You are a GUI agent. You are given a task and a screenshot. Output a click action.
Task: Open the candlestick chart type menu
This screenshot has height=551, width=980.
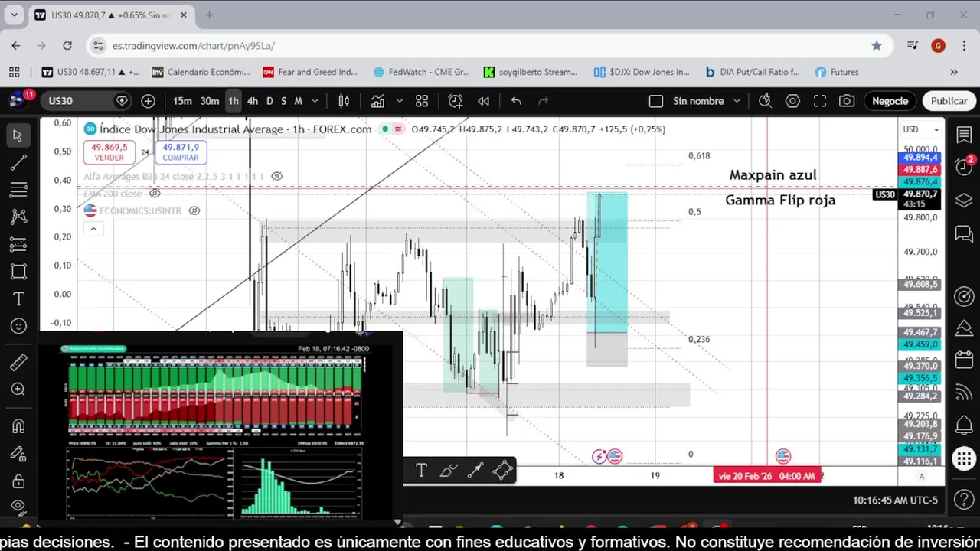[345, 101]
